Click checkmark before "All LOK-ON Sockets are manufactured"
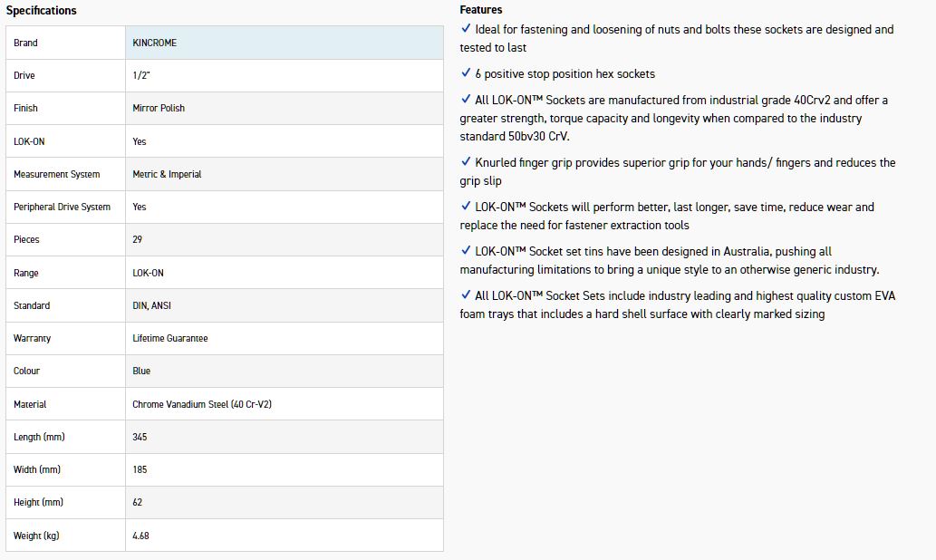 [x=466, y=100]
